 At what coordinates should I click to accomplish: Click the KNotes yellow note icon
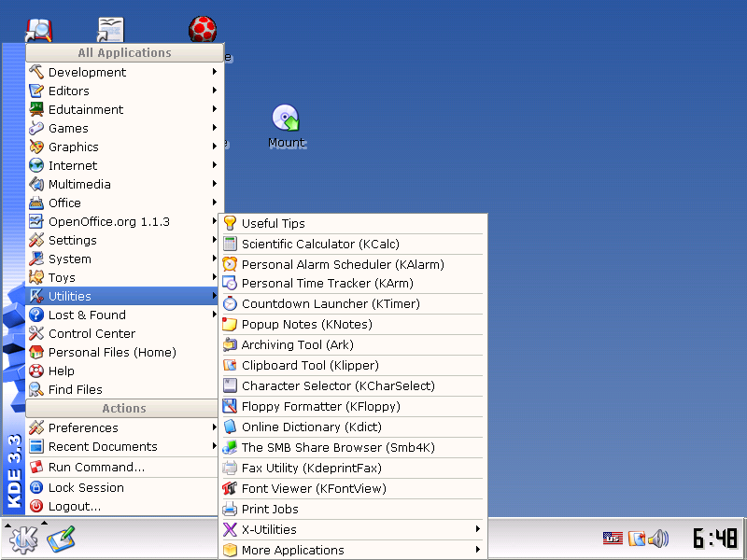coord(230,324)
